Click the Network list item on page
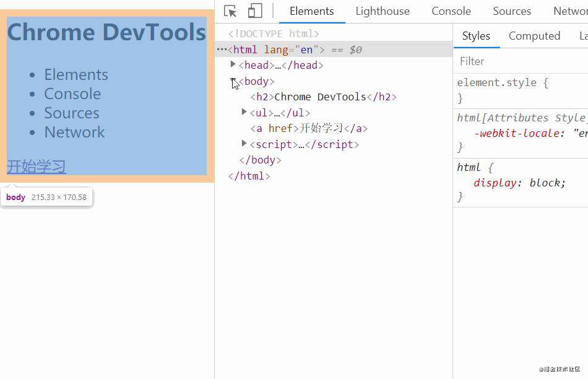Viewport: 588px width, 379px height. [74, 132]
